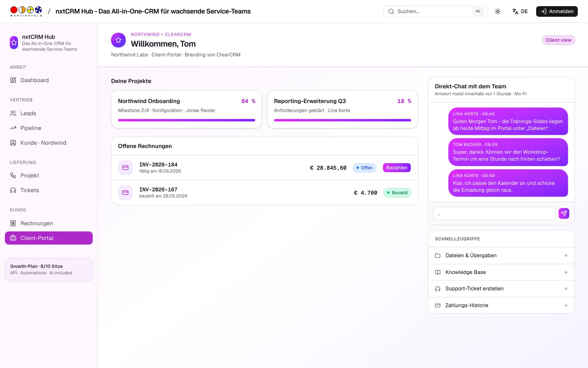Click the ⌘K shortcut badge
588x368 pixels.
tap(478, 11)
